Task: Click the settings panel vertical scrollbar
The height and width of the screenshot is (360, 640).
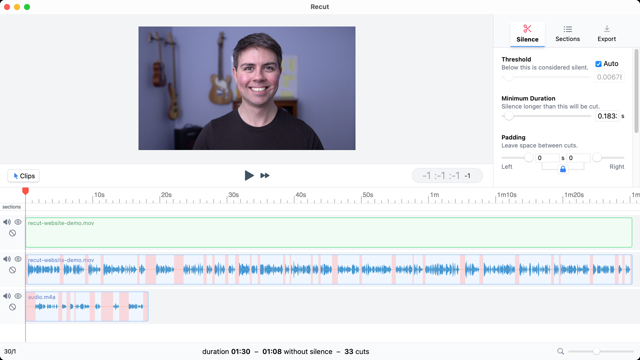Action: pos(636,91)
